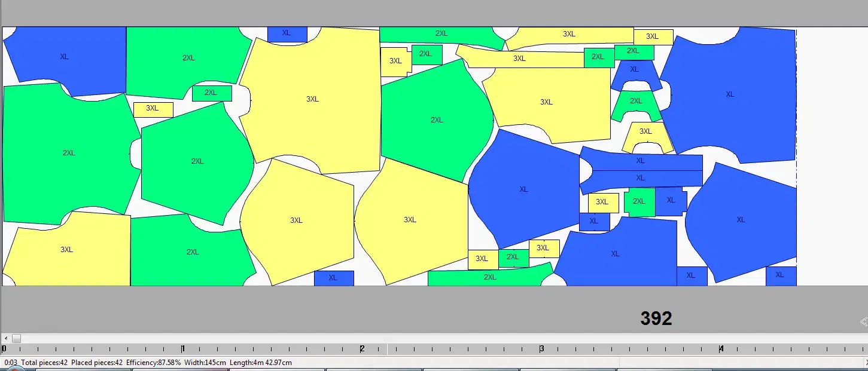Select the large yellow 3XL body piece at top center
Image resolution: width=868 pixels, height=371 pixels.
[x=312, y=99]
